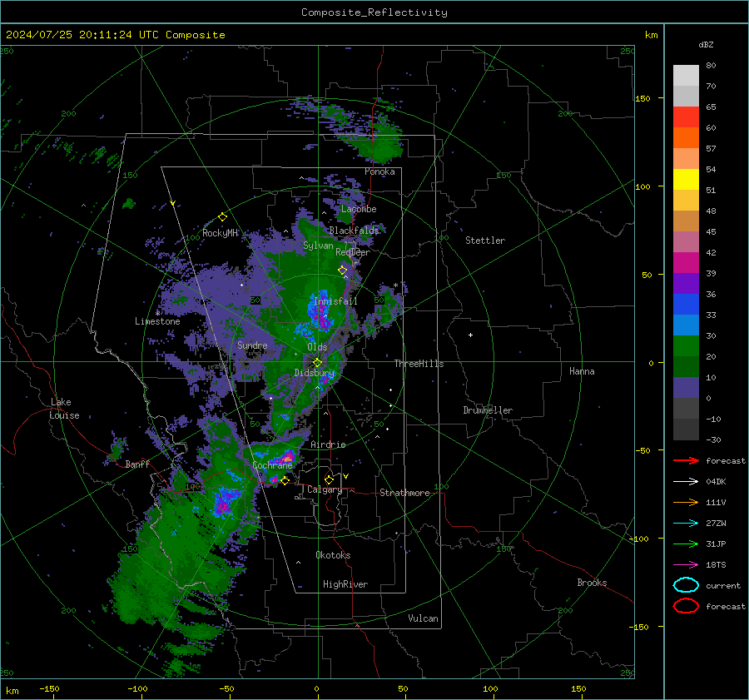Click the Drumheller town label
The width and height of the screenshot is (749, 700).
pyautogui.click(x=488, y=410)
